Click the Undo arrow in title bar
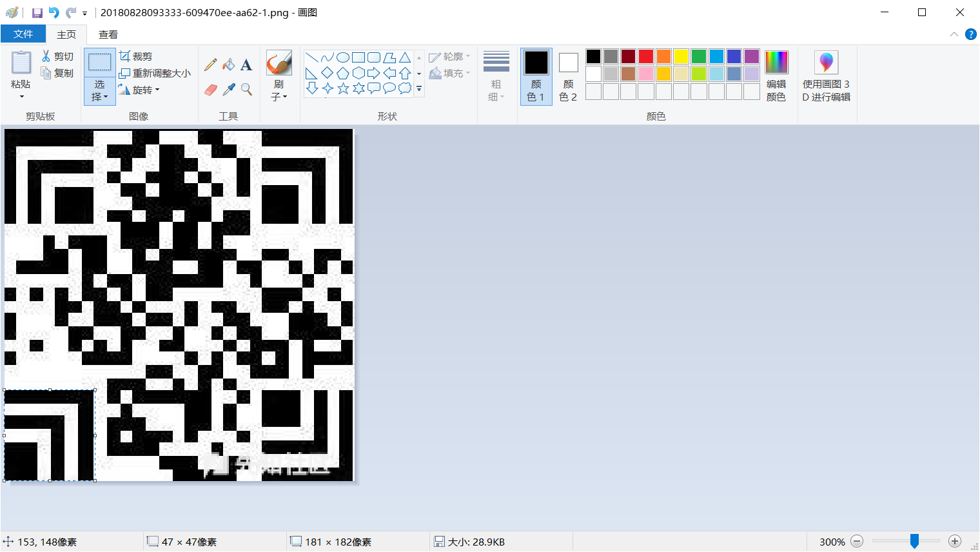This screenshot has height=552, width=980. tap(54, 13)
